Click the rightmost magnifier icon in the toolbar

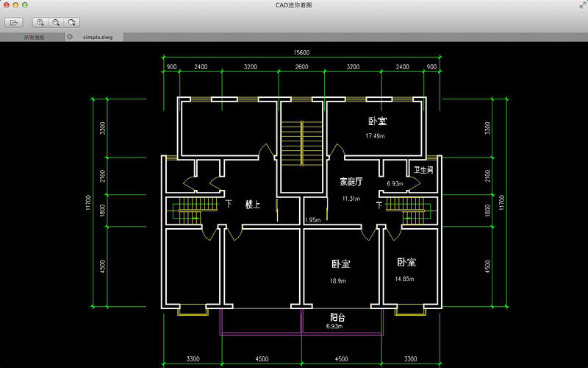(x=71, y=23)
